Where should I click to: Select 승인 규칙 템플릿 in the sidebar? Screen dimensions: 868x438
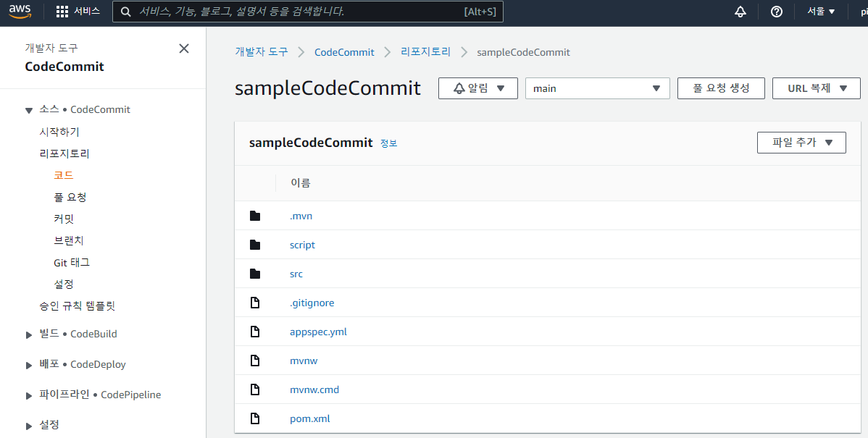[77, 306]
